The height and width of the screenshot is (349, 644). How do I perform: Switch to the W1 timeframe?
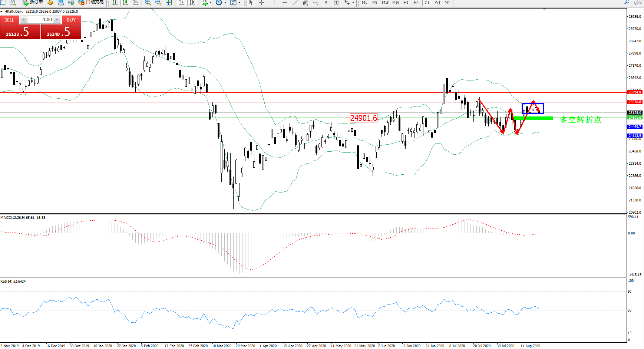pyautogui.click(x=437, y=3)
